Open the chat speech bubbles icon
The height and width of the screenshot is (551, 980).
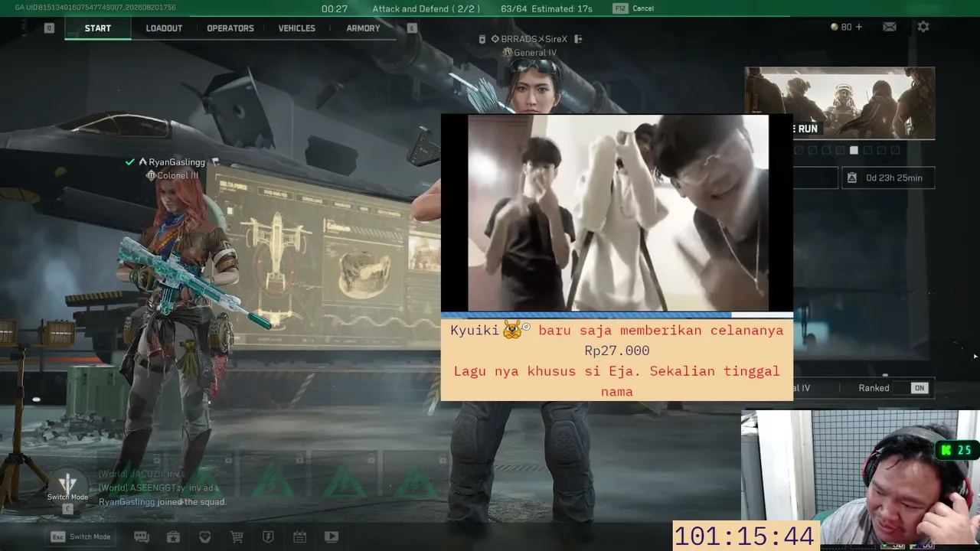pyautogui.click(x=142, y=537)
